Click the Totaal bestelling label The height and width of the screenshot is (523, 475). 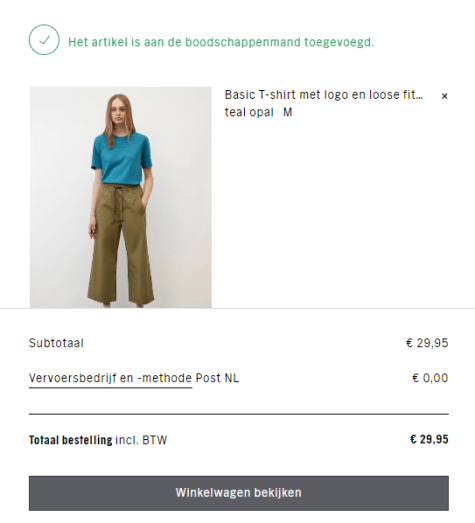point(71,440)
